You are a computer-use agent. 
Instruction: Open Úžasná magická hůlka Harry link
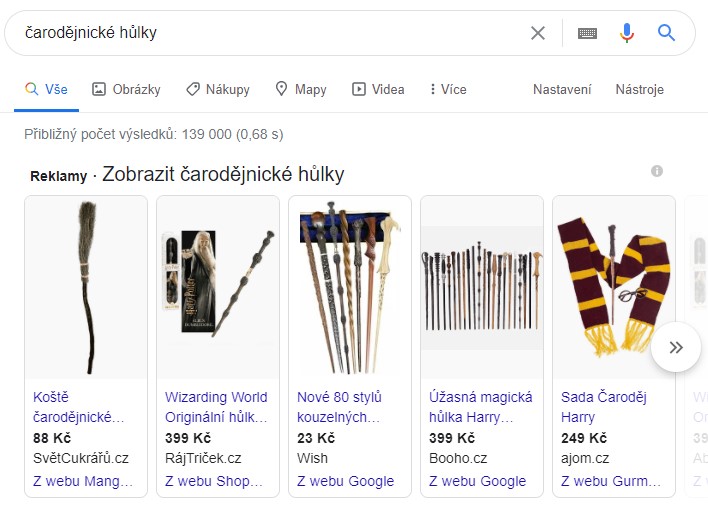coord(480,407)
